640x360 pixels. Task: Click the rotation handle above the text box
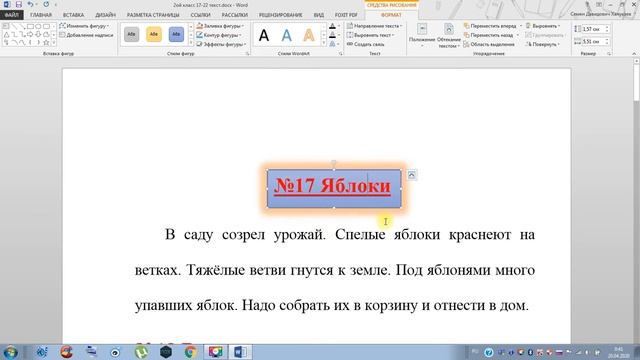click(333, 163)
